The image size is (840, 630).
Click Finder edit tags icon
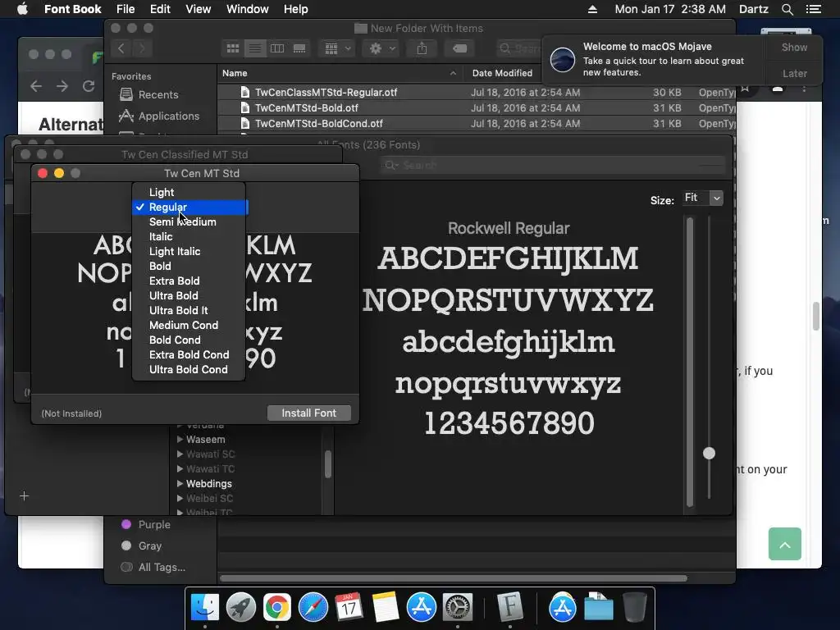(459, 48)
